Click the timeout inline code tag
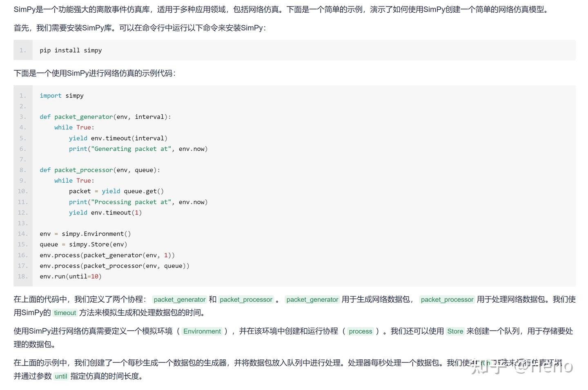Image resolution: width=588 pixels, height=390 pixels. tap(65, 313)
